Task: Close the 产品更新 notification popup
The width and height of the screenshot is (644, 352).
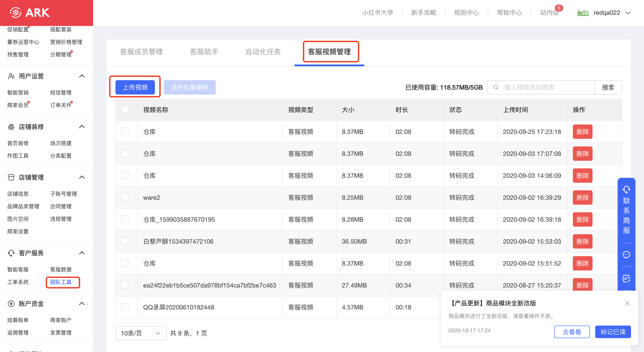Action: (627, 303)
